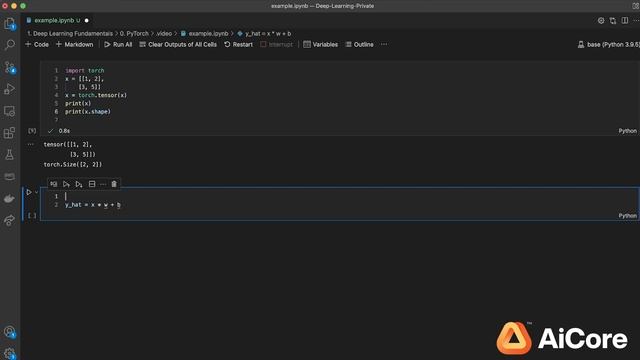Open the Manage gear at the bottom of the activity bar
Viewport: 640px width, 360px height.
(9, 353)
